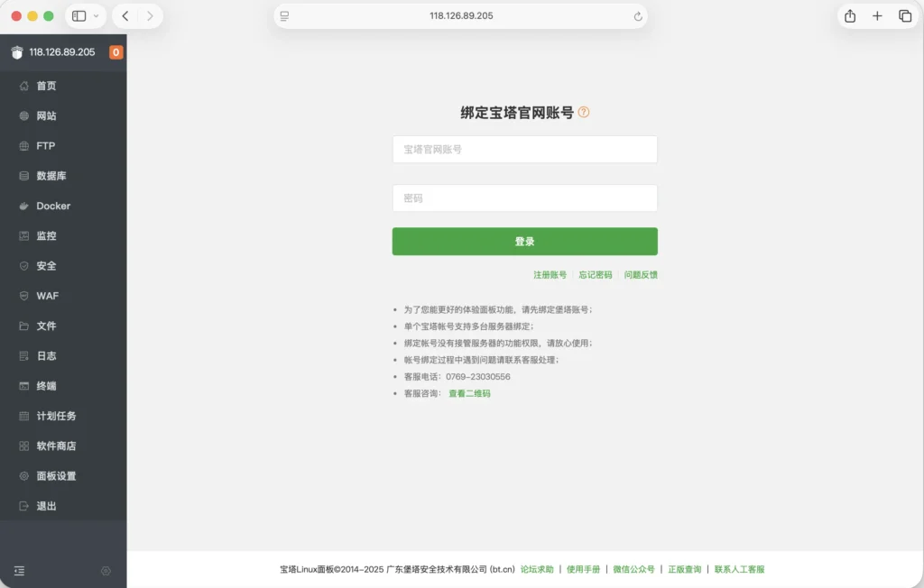Click the Safari reload page icon

[x=638, y=16]
